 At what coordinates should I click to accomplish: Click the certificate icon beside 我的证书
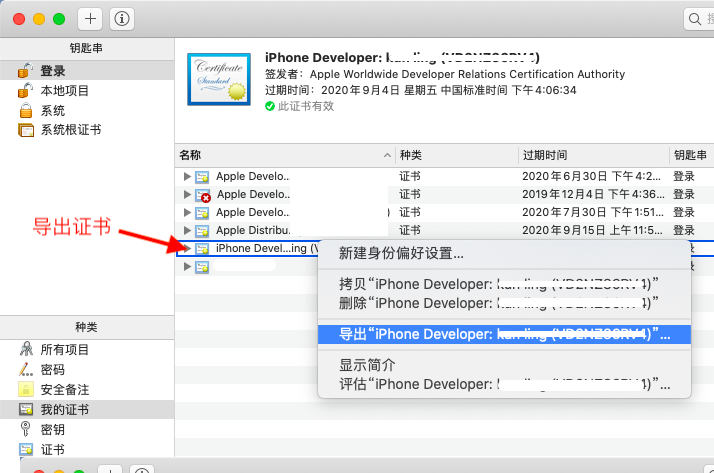26,409
